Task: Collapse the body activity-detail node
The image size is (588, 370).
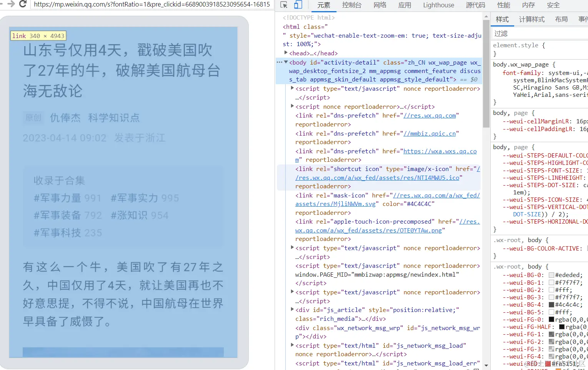Action: [x=286, y=62]
